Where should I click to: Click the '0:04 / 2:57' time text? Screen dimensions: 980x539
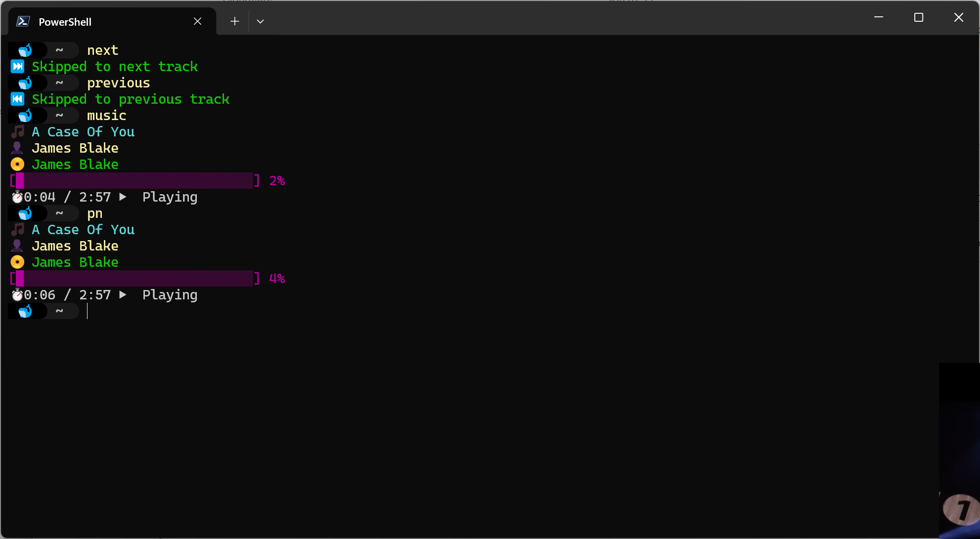pyautogui.click(x=67, y=197)
